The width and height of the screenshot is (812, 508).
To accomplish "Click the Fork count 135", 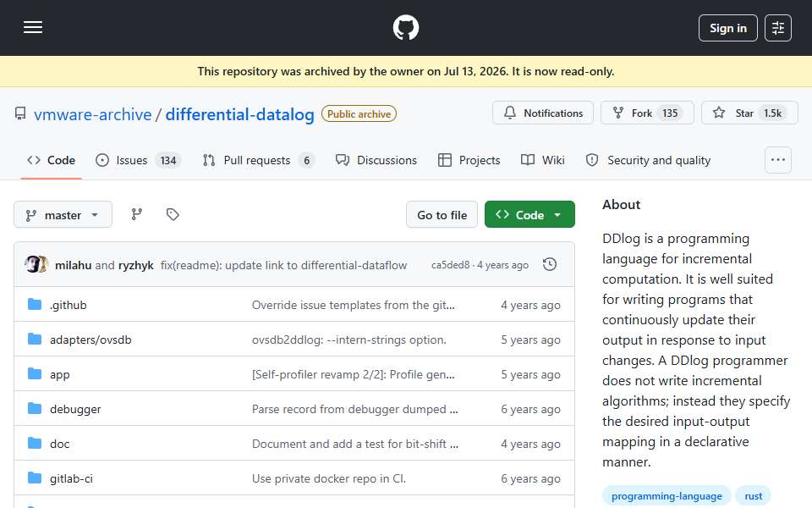I will tap(670, 113).
